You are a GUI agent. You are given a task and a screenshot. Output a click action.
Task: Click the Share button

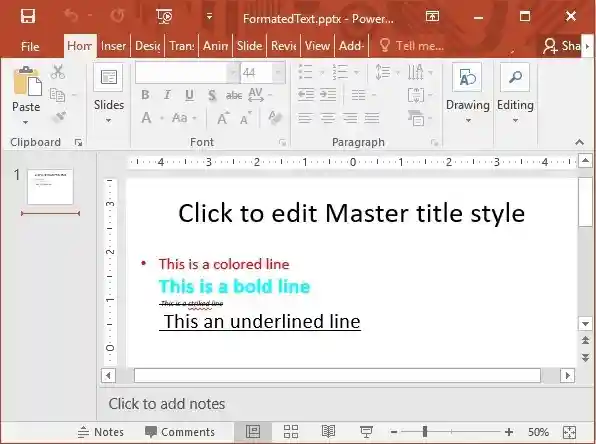561,46
